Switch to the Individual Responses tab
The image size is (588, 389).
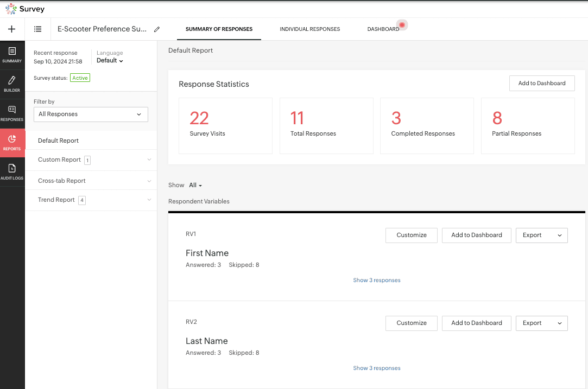[x=309, y=29]
